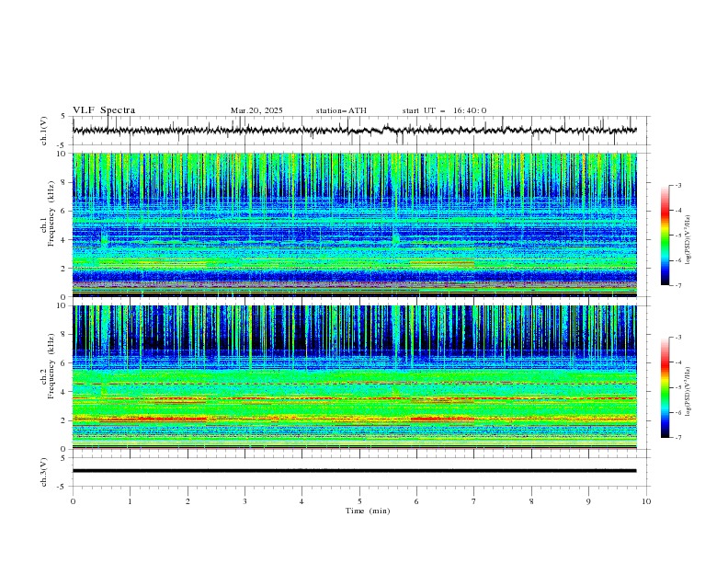Click the "-3" tick on ch.1 color bar
Viewport: 728px width, 563px height.
678,185
